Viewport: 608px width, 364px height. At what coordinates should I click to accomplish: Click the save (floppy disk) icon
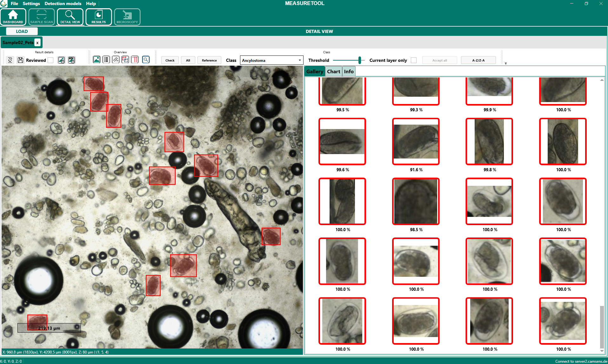(x=20, y=60)
